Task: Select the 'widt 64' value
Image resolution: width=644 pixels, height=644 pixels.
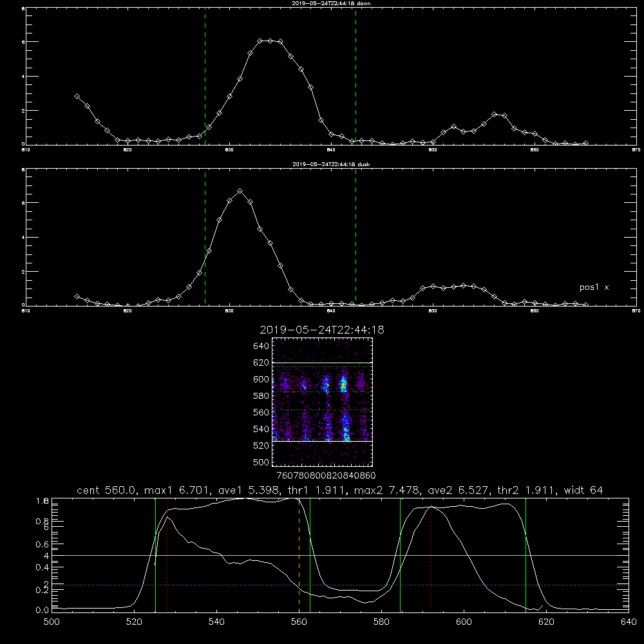Action: (x=583, y=490)
